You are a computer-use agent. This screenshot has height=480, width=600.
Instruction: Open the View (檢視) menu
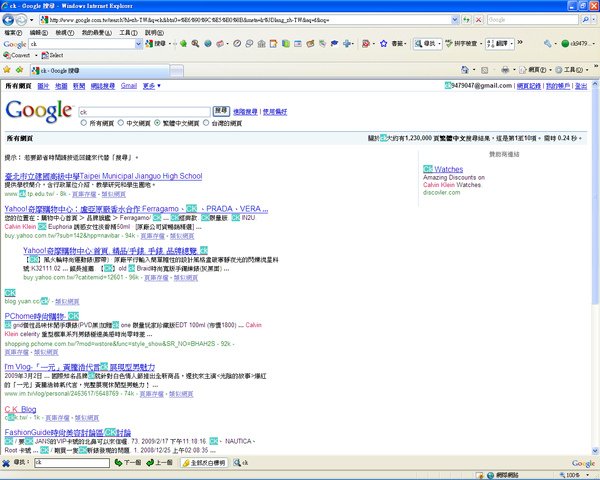[65, 33]
